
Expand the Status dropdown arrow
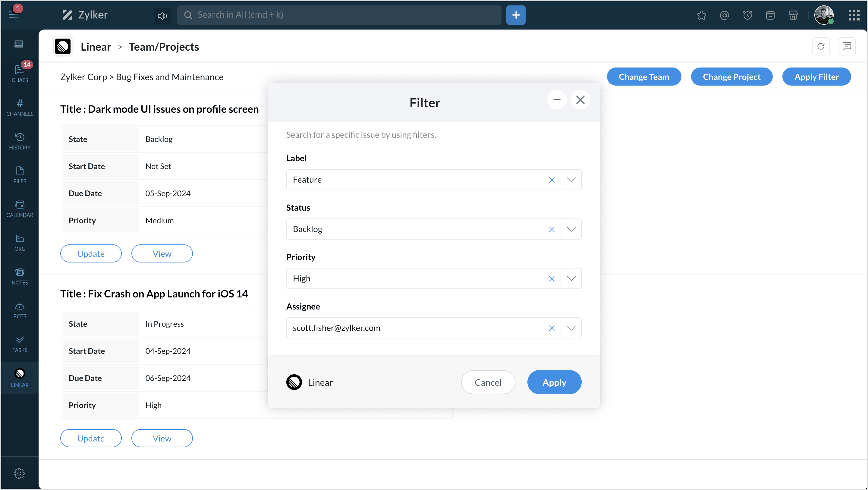pos(571,229)
